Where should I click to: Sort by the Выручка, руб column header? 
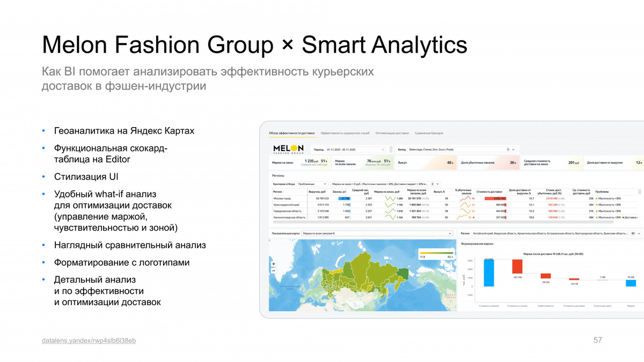tap(318, 191)
